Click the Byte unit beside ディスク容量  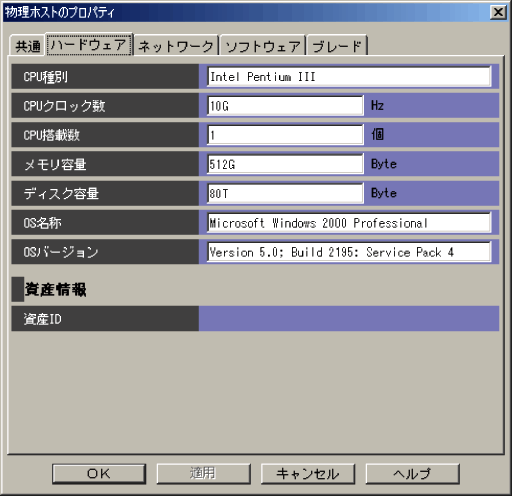click(x=384, y=193)
